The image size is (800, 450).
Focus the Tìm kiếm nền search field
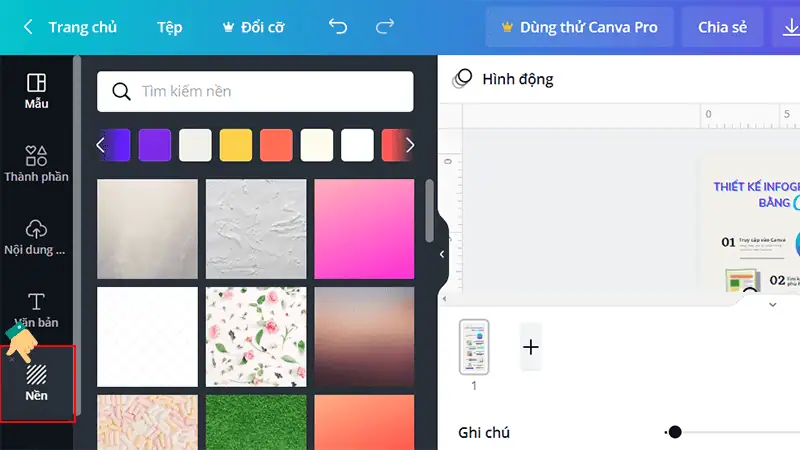[x=255, y=91]
